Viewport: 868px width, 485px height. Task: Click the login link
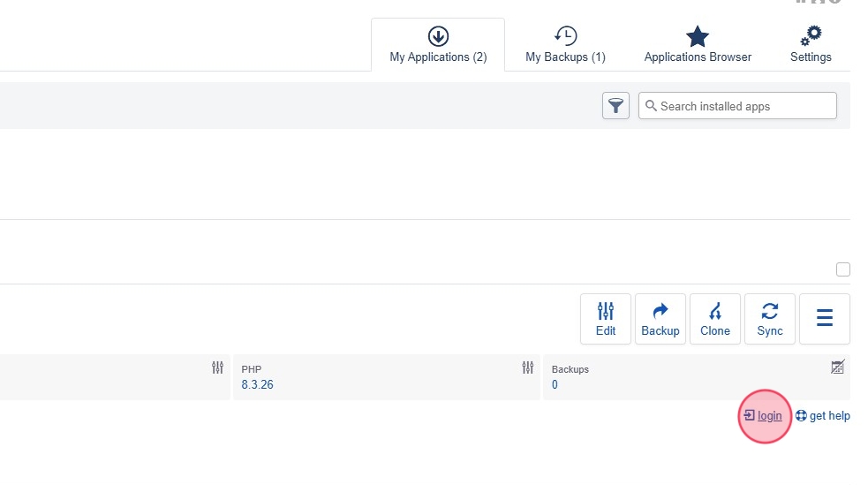click(769, 416)
